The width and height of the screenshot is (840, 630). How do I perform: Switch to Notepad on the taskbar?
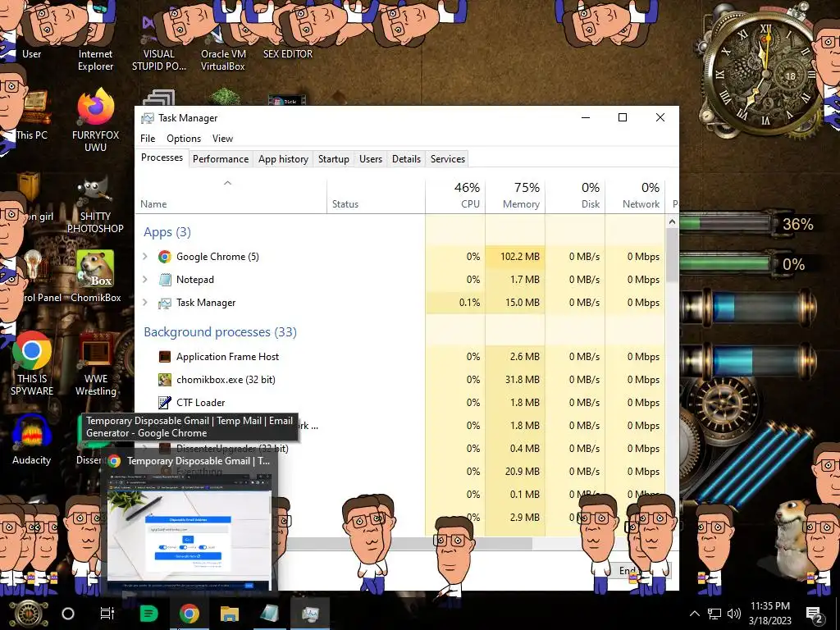pos(269,614)
